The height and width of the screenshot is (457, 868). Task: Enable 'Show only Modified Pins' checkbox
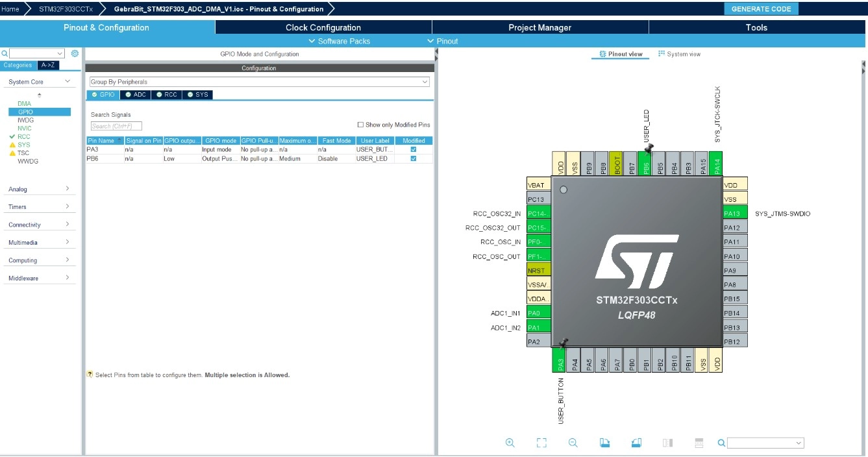tap(361, 125)
